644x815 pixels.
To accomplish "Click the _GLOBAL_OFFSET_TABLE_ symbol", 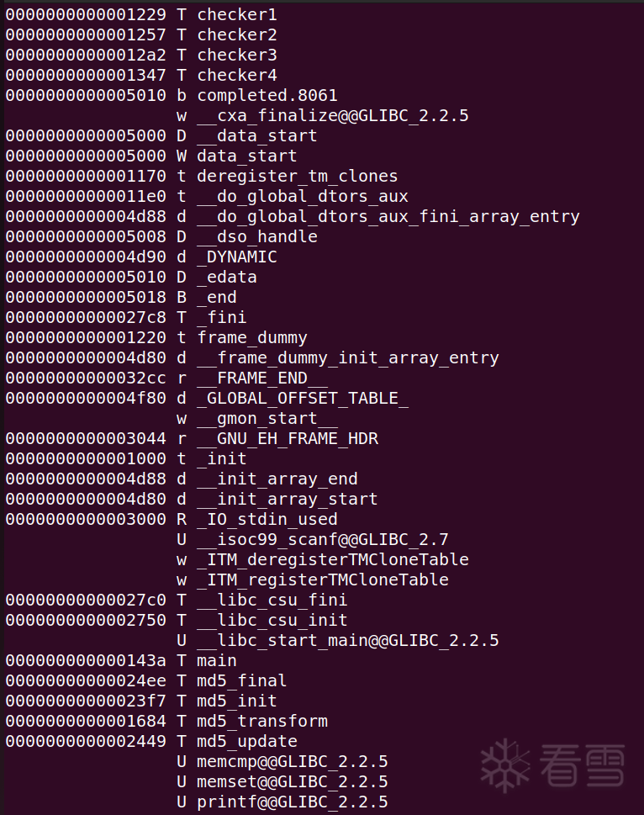I will point(303,398).
